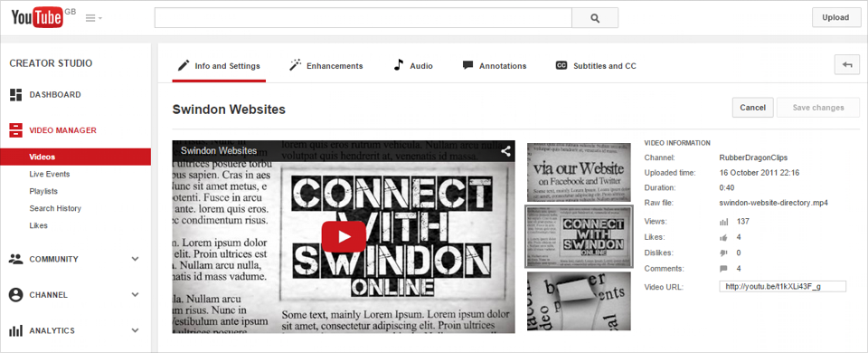Click the Community people icon

16,259
